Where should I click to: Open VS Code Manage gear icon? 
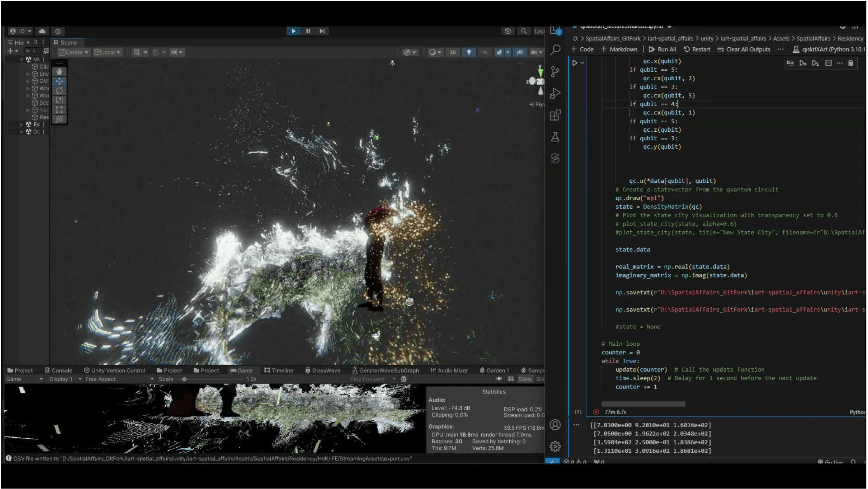tap(555, 446)
